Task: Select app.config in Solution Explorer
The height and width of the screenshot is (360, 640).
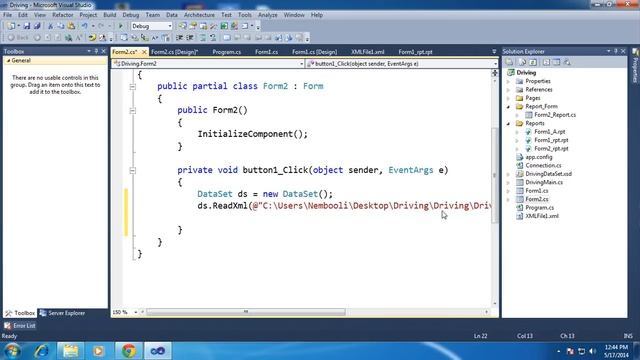Action: (538, 157)
